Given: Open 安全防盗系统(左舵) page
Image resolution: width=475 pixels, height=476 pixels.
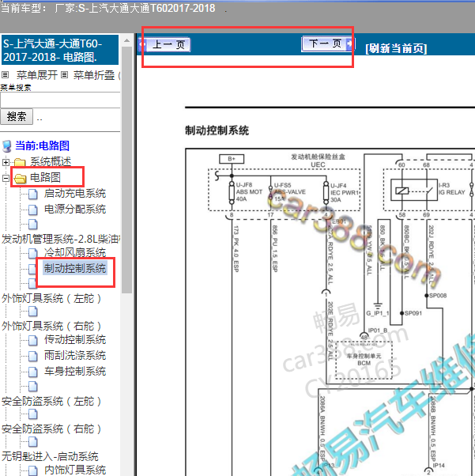Looking at the screenshot, I should pos(51,402).
